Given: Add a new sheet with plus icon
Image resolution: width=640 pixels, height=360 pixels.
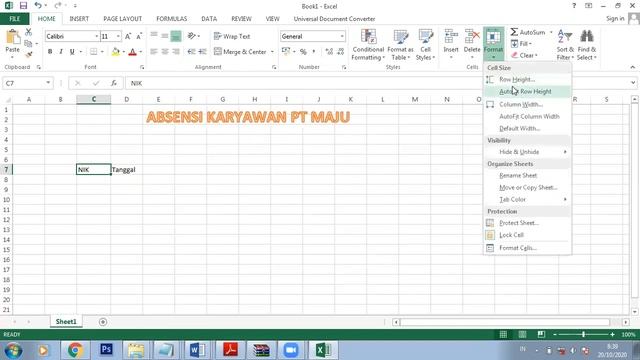Looking at the screenshot, I should coord(103,322).
